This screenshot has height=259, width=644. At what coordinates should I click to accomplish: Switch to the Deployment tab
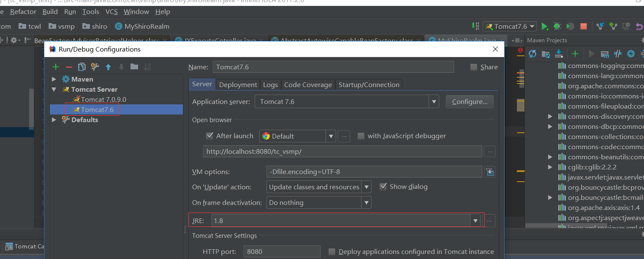click(x=238, y=84)
